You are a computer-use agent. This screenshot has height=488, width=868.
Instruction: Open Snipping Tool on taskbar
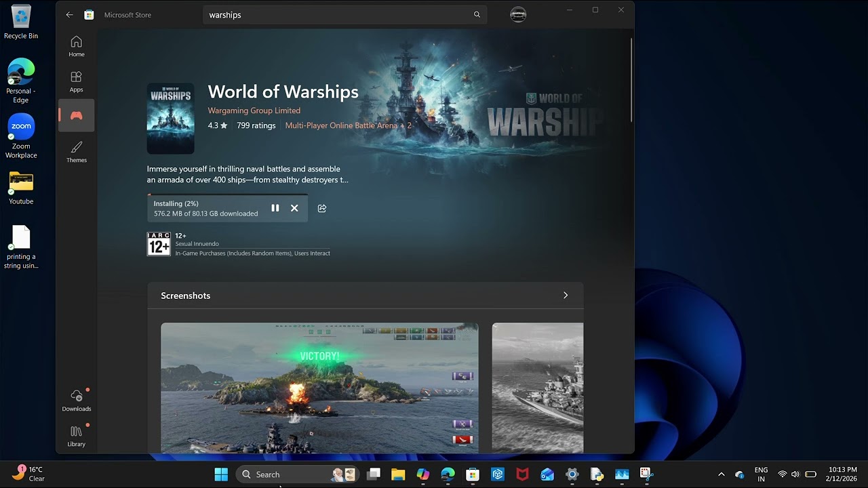[x=646, y=474]
